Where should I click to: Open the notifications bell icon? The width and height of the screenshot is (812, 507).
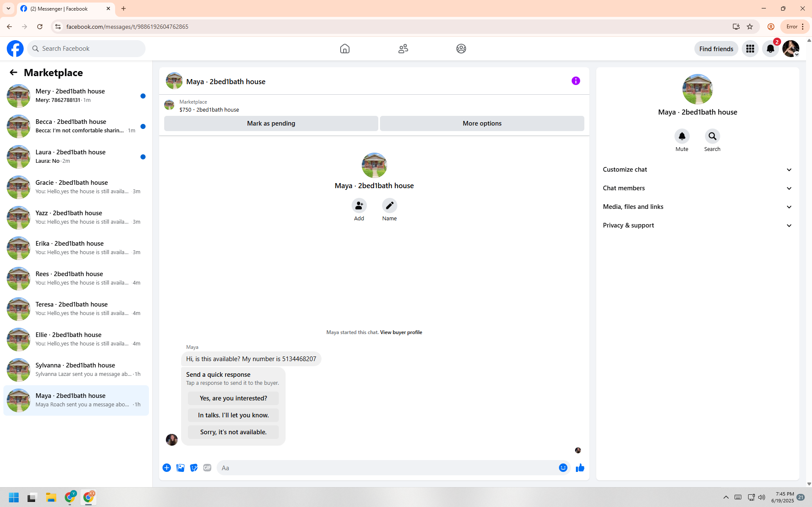click(771, 49)
